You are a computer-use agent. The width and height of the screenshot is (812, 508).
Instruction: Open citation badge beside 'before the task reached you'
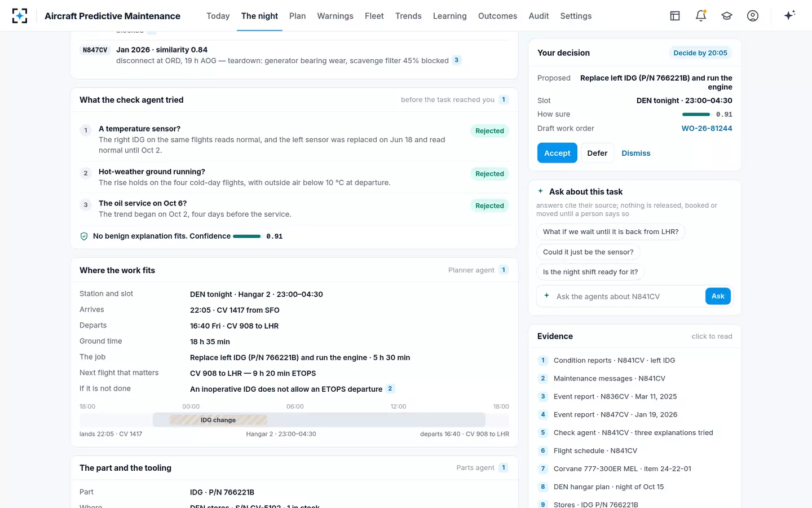pos(504,100)
